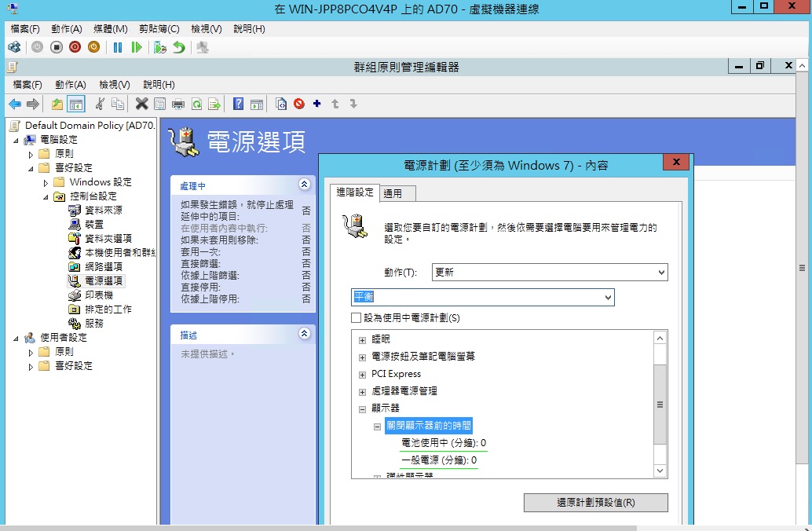Viewport: 812px width, 531px height.
Task: Click the red stop-processing circle icon
Action: pos(299,104)
